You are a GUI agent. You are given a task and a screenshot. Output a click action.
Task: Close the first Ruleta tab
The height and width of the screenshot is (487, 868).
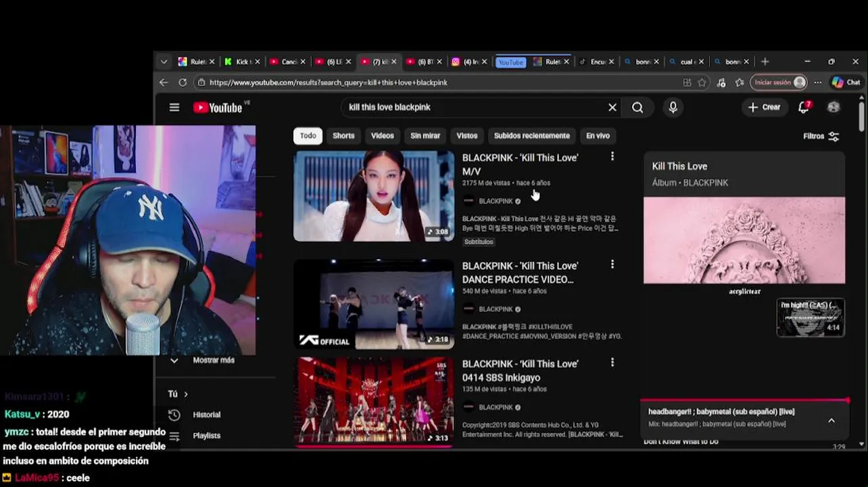coord(212,62)
